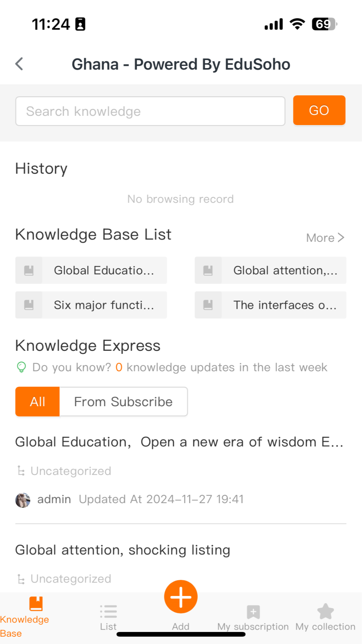Screen dimensions: 362x644
Task: Switch to From Subscribe filter
Action: [x=123, y=402]
